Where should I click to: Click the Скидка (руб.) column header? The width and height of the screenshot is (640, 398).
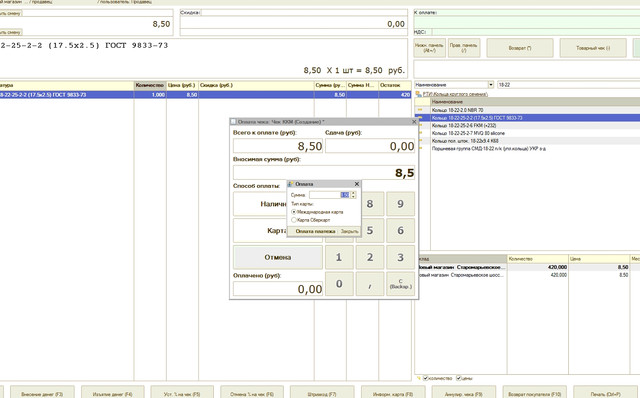[x=256, y=85]
